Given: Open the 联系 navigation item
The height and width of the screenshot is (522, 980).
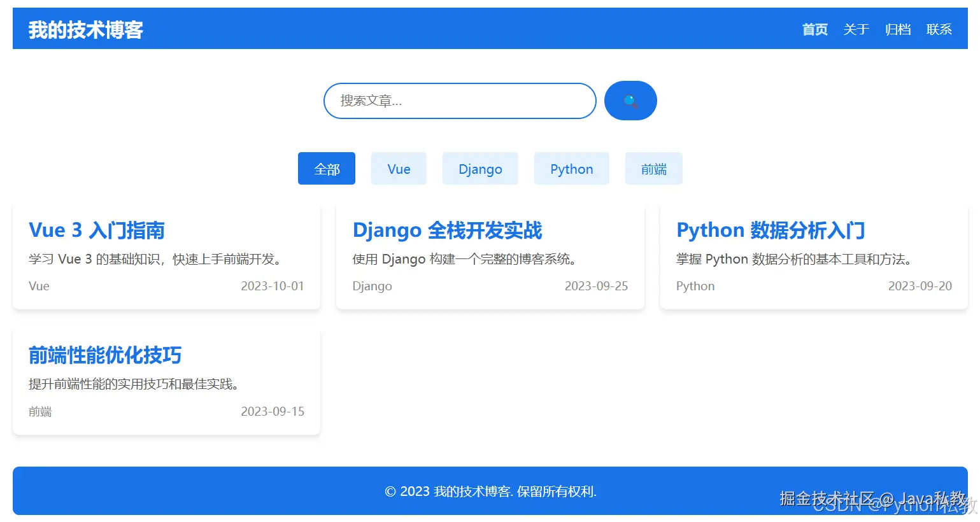Looking at the screenshot, I should tap(939, 29).
